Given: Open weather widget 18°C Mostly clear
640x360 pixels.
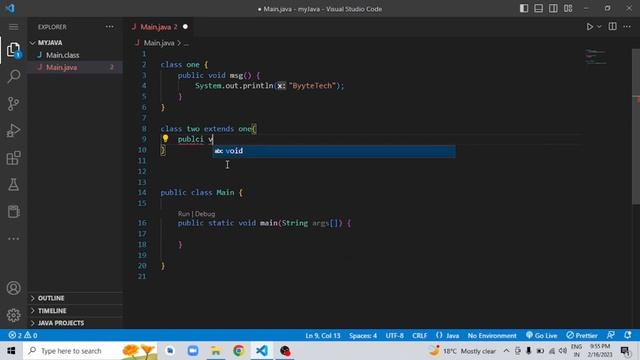Looking at the screenshot, I should pos(462,351).
